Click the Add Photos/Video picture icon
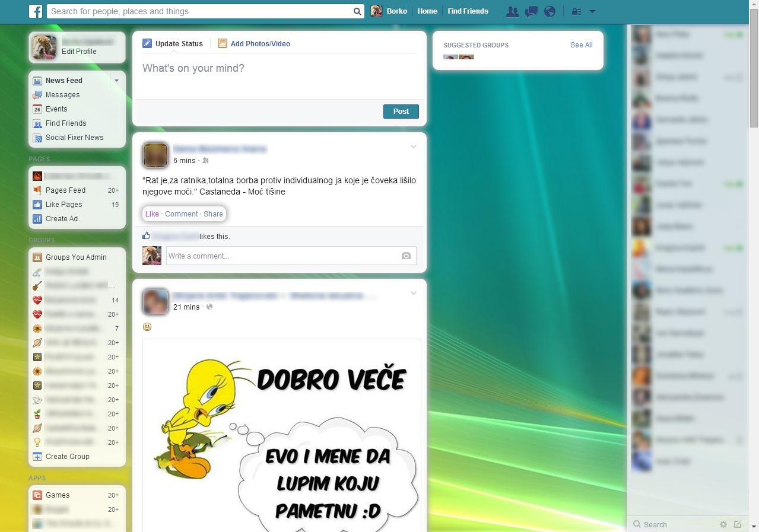The image size is (759, 532). 223,43
